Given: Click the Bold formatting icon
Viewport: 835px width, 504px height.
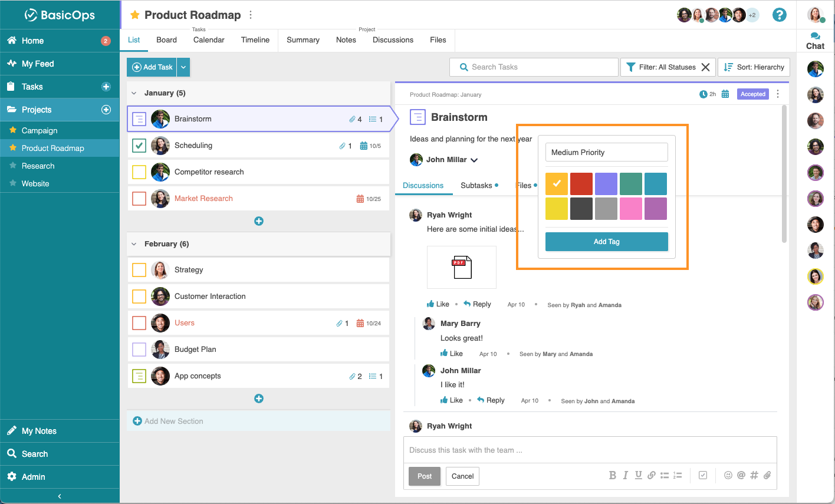Looking at the screenshot, I should pyautogui.click(x=612, y=476).
